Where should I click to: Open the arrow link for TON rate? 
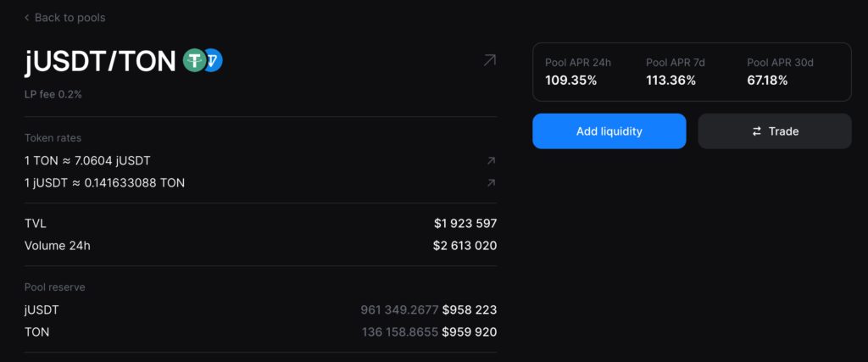[x=491, y=160]
